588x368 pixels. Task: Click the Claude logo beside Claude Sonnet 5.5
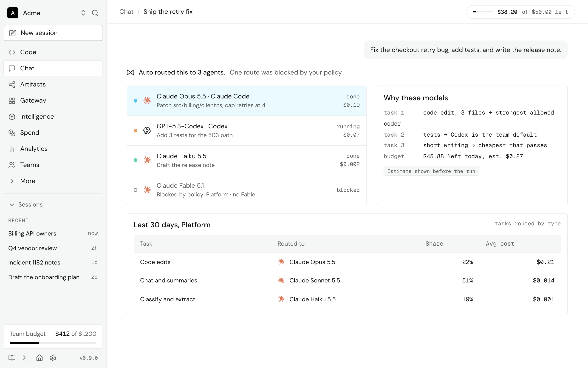(281, 280)
